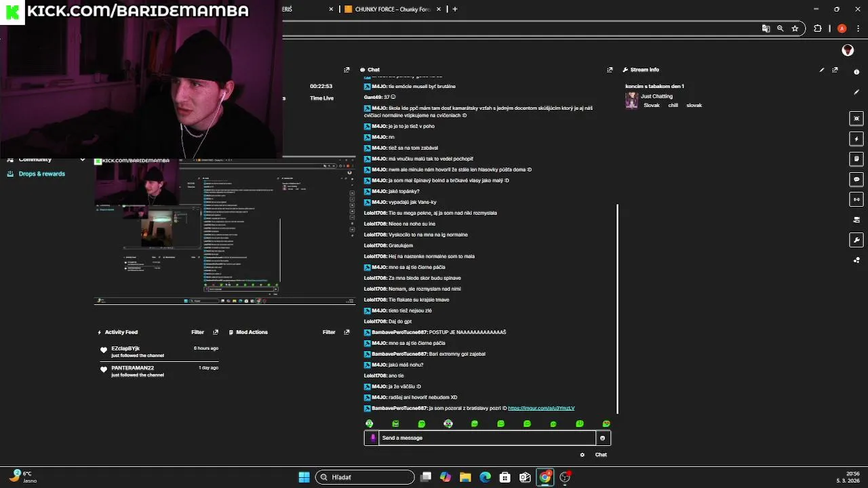Click the Translate page icon
The image size is (868, 488).
coord(766,28)
